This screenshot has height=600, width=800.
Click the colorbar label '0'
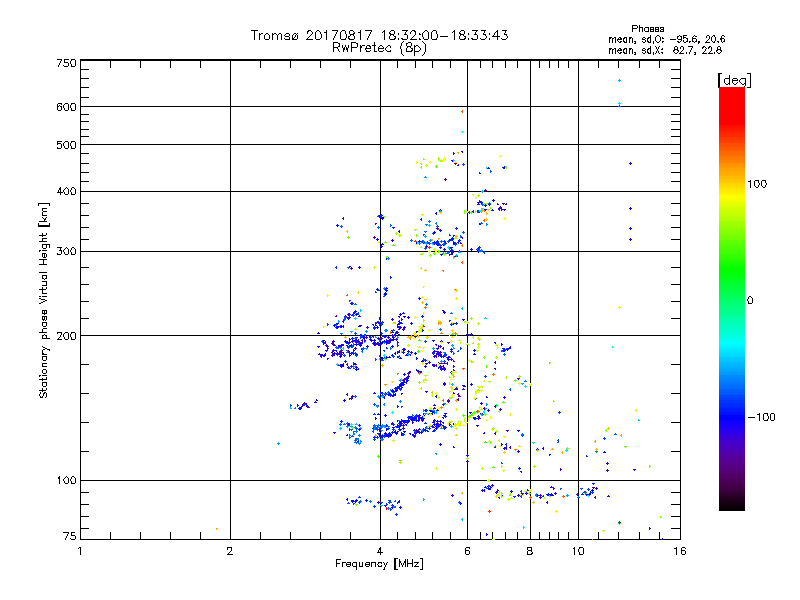[750, 301]
